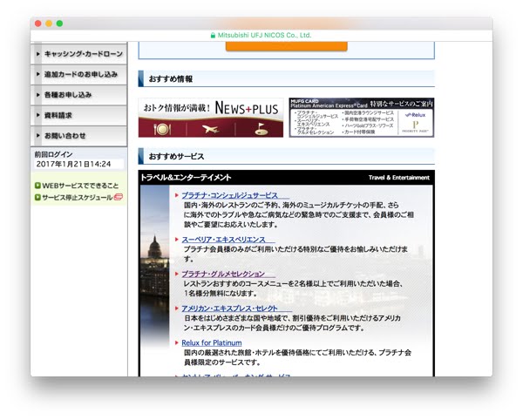Click the red arrow before アメリカン・エキスプレス・セレクト
Image resolution: width=523 pixels, height=420 pixels.
(x=177, y=308)
